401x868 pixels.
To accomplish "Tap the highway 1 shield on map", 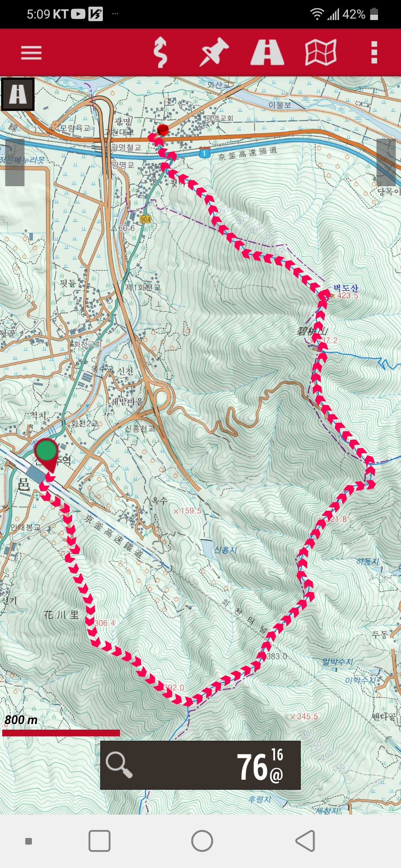I will click(x=204, y=153).
